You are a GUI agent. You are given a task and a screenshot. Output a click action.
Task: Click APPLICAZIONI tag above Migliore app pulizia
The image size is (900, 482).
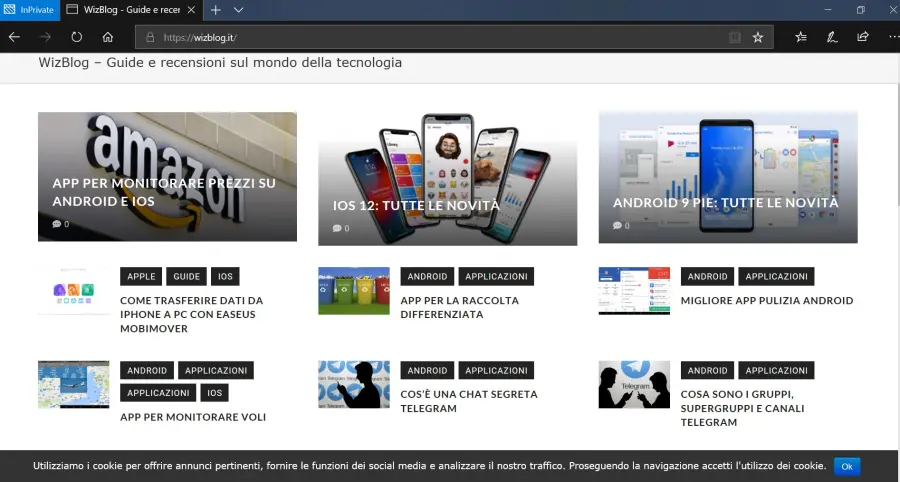click(776, 276)
